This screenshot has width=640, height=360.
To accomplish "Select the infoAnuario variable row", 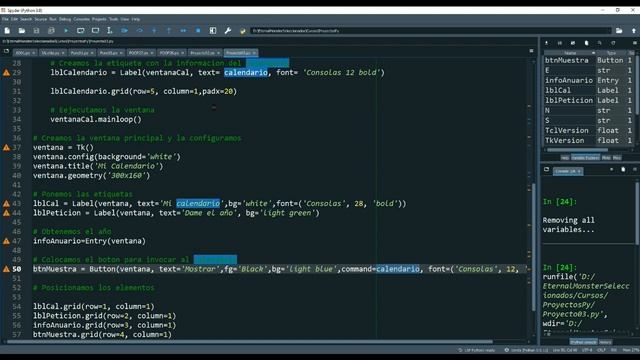I will (589, 80).
